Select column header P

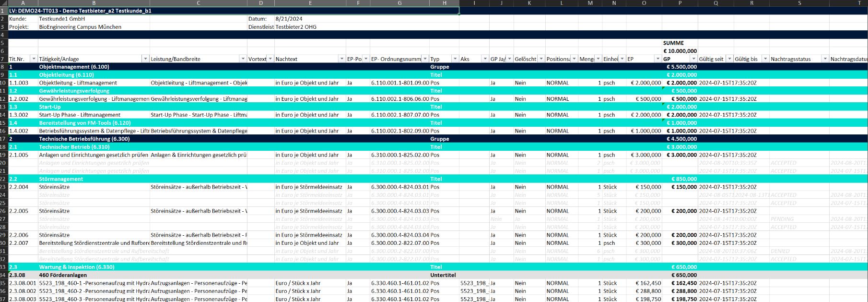point(680,3)
